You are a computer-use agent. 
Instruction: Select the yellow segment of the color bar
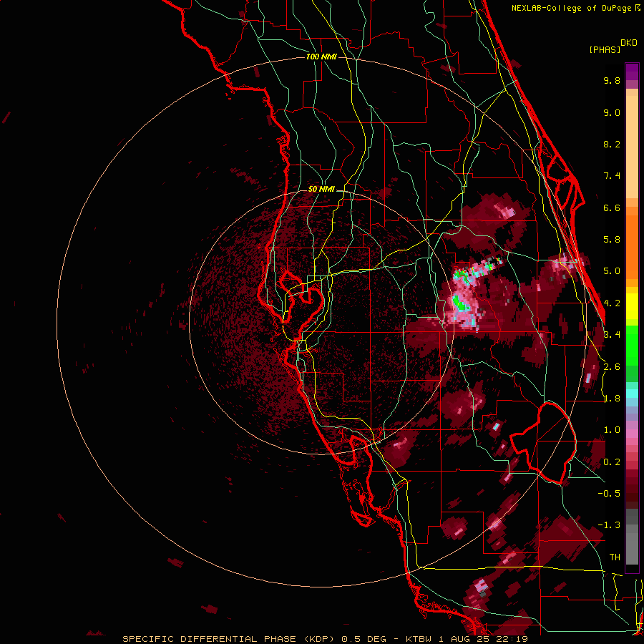click(x=632, y=306)
